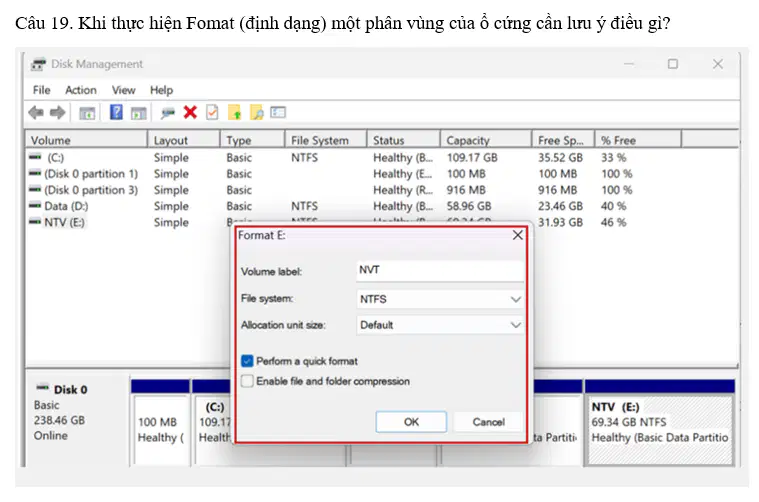This screenshot has height=502, width=759.
Task: Click the folder with magnifier icon
Action: pyautogui.click(x=257, y=112)
